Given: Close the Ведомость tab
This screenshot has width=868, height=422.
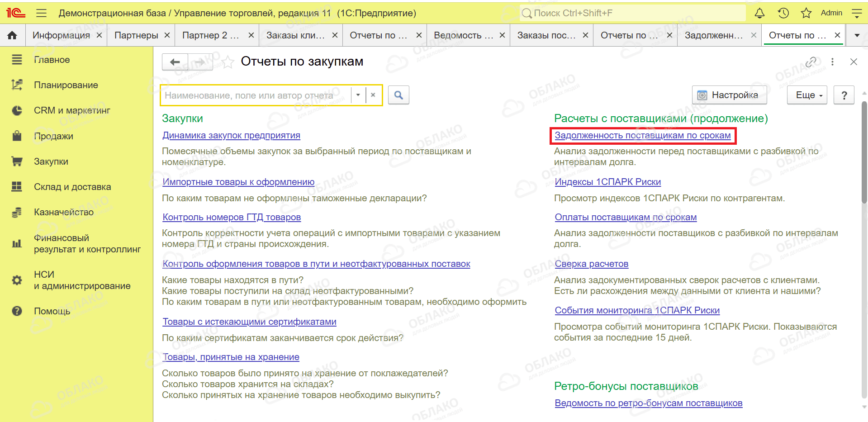Looking at the screenshot, I should (502, 35).
